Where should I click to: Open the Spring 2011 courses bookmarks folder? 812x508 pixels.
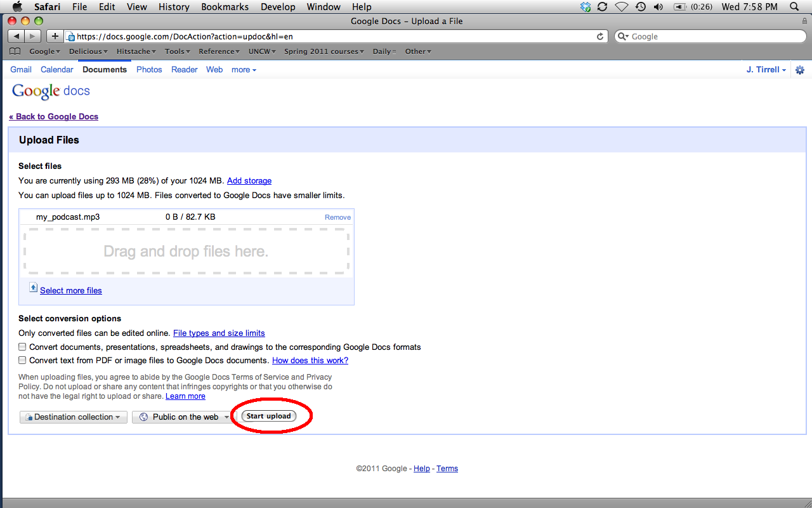[x=324, y=51]
